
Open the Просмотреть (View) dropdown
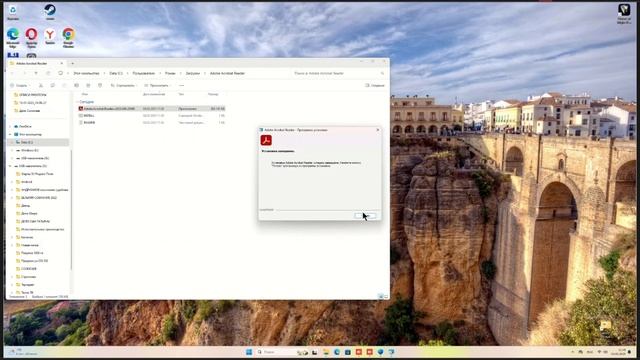[157, 85]
